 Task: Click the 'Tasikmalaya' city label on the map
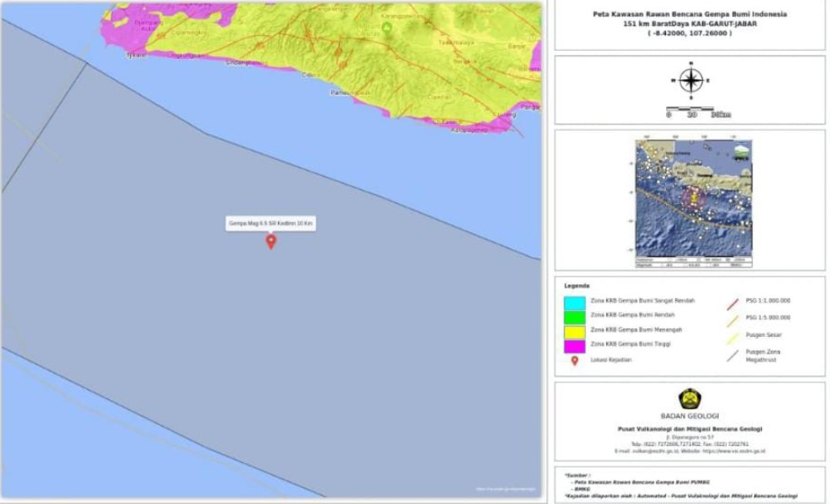tap(455, 42)
